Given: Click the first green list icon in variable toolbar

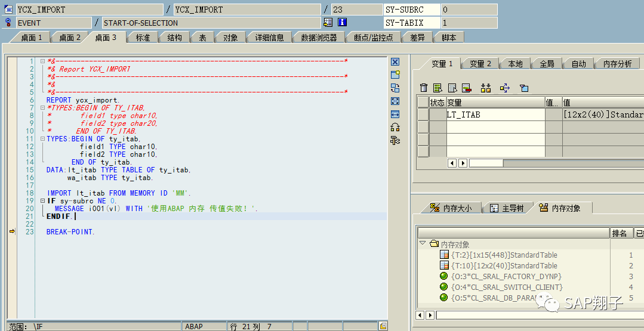Looking at the screenshot, I should pyautogui.click(x=437, y=88).
